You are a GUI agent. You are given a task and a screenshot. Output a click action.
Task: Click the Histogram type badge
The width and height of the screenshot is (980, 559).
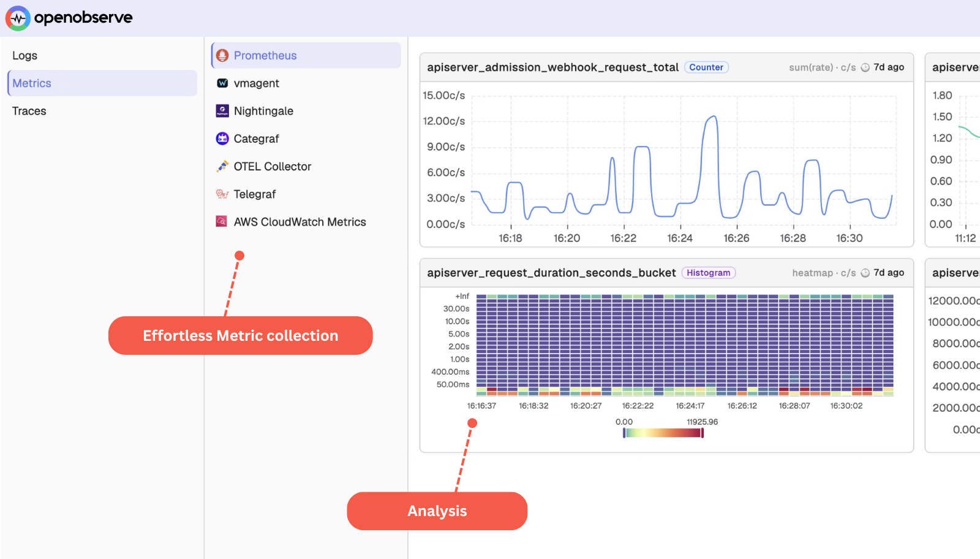tap(709, 273)
